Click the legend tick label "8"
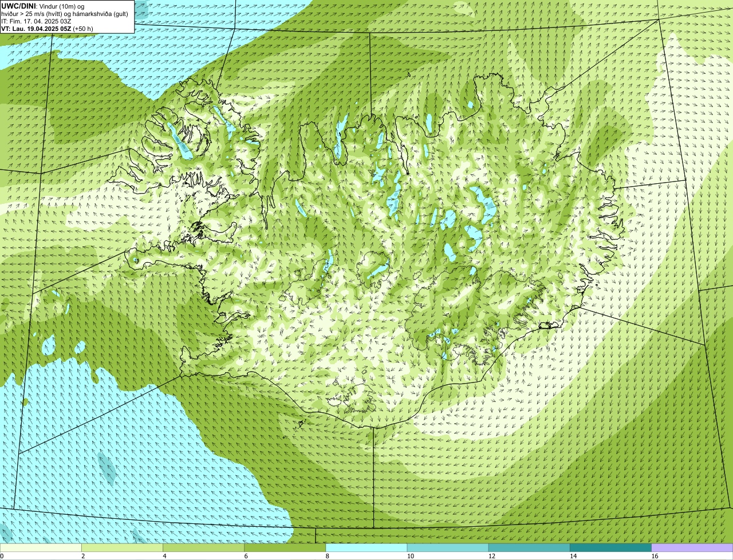Screen dimensions: 733x560 327,556
